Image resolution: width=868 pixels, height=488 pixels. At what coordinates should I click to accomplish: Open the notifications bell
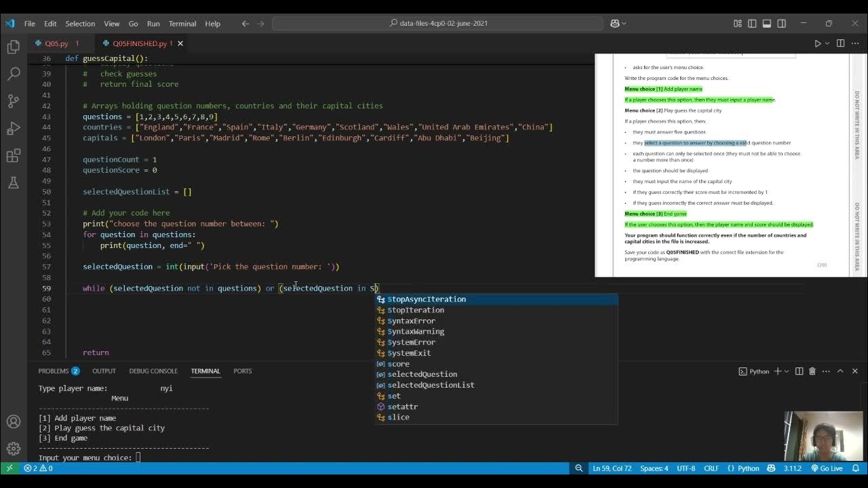pyautogui.click(x=856, y=468)
